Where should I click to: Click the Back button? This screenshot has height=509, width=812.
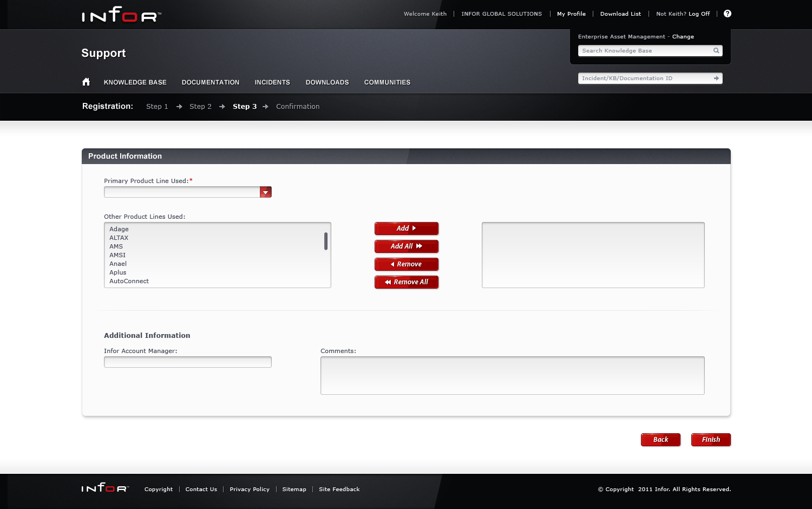(x=660, y=440)
